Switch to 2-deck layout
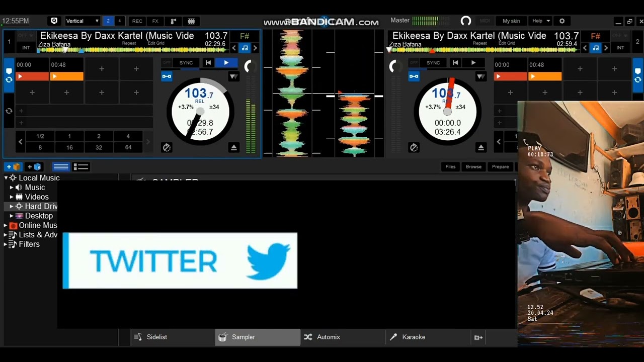This screenshot has width=644, height=362. coord(108,21)
